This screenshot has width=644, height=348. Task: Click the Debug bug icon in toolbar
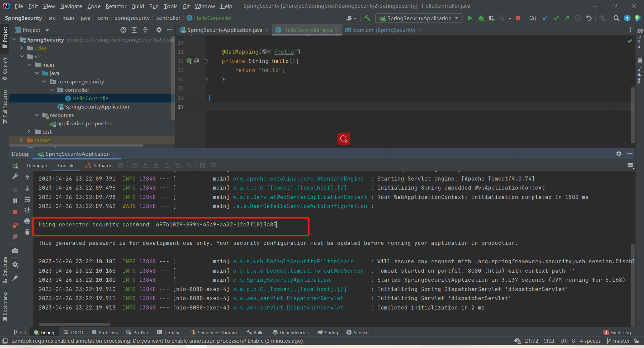481,18
